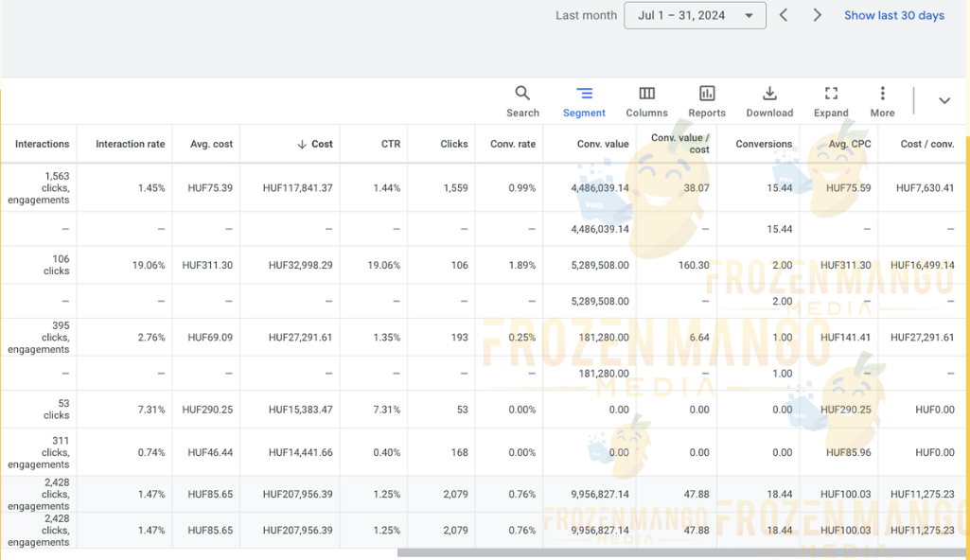Expand table to full screen
Screen dimensions: 970x560
[831, 94]
